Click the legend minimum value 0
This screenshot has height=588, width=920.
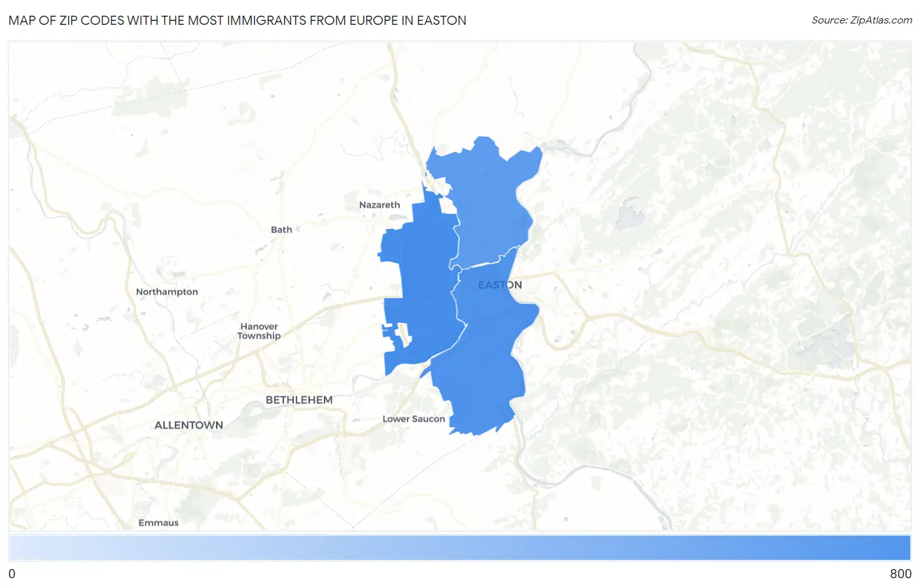click(12, 574)
